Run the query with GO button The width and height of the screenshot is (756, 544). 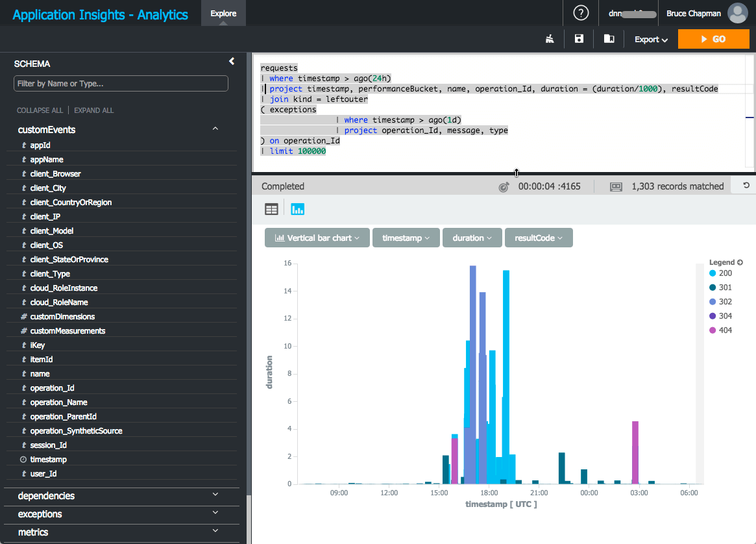click(713, 39)
